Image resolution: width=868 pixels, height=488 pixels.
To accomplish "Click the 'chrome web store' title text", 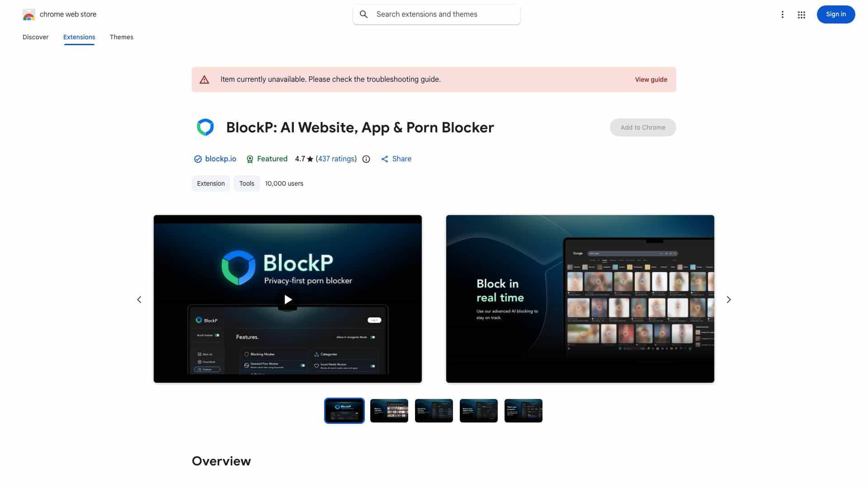I will (x=68, y=14).
